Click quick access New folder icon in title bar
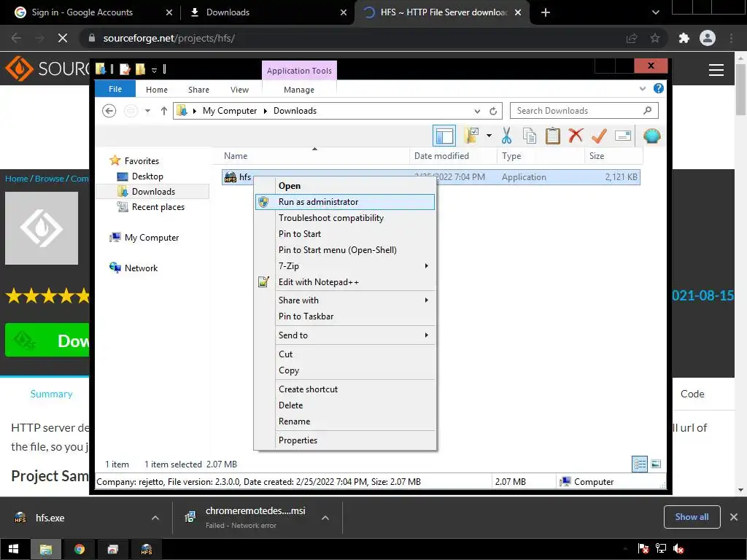Screen dimensions: 747x560 click(x=140, y=69)
